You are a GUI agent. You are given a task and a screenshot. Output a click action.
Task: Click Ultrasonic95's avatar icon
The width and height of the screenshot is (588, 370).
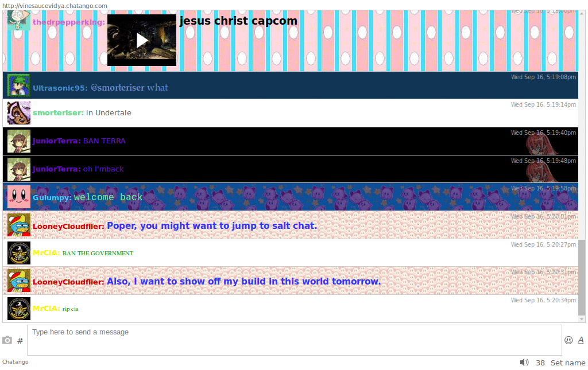(x=18, y=85)
